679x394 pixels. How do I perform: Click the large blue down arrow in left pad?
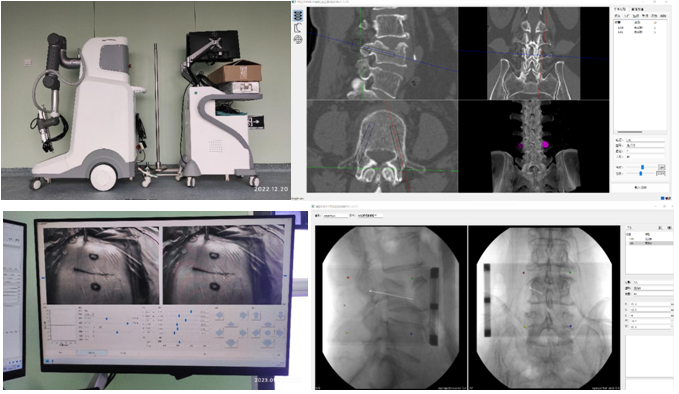pos(231,343)
